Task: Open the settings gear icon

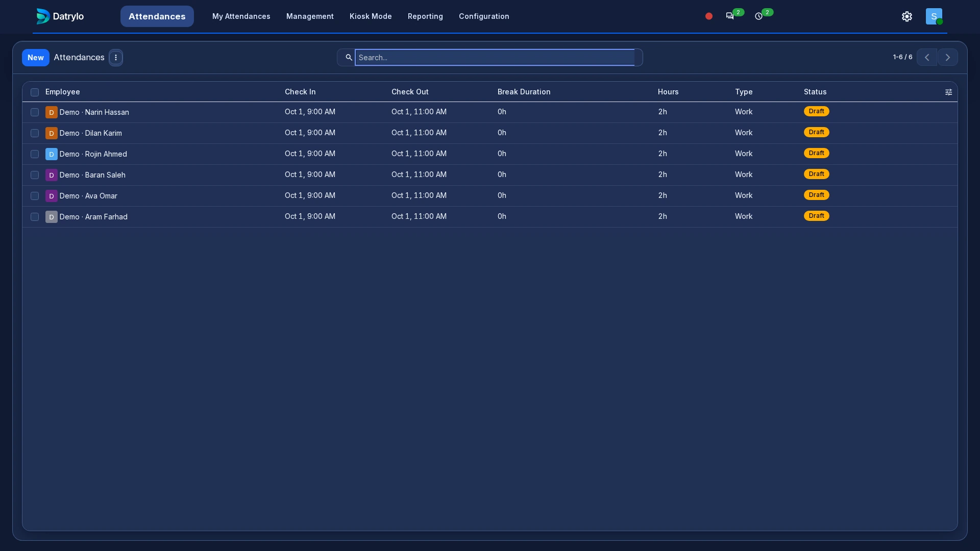Action: pyautogui.click(x=906, y=16)
